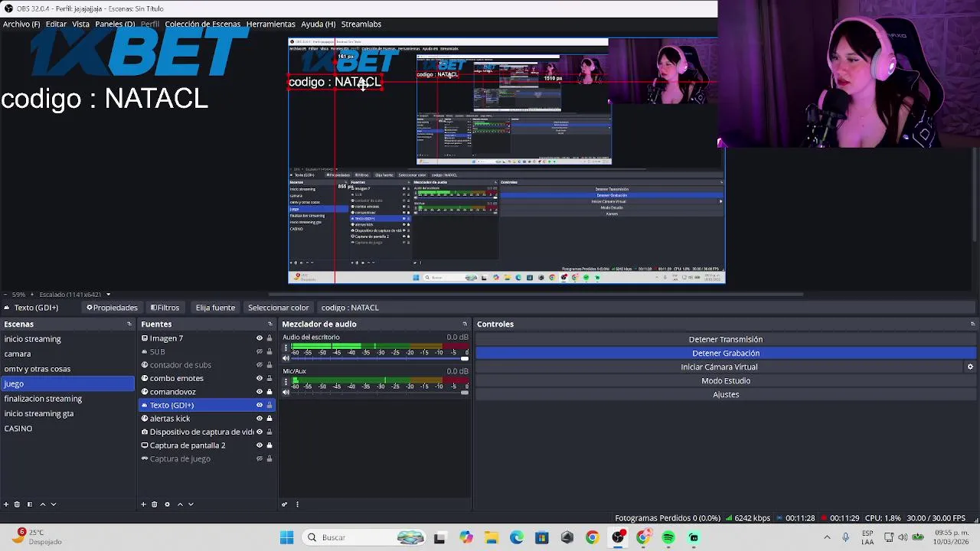
Task: Open preview scaling dropdown arrow
Action: pos(108,295)
